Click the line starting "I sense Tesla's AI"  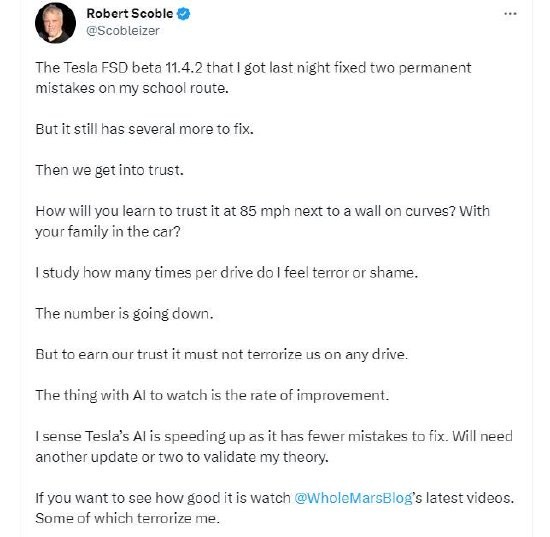tap(274, 436)
